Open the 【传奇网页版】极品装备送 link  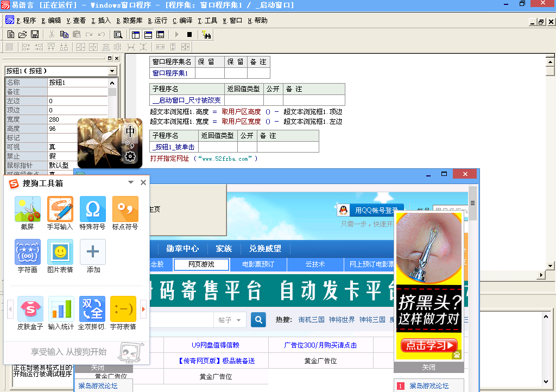coord(216,361)
